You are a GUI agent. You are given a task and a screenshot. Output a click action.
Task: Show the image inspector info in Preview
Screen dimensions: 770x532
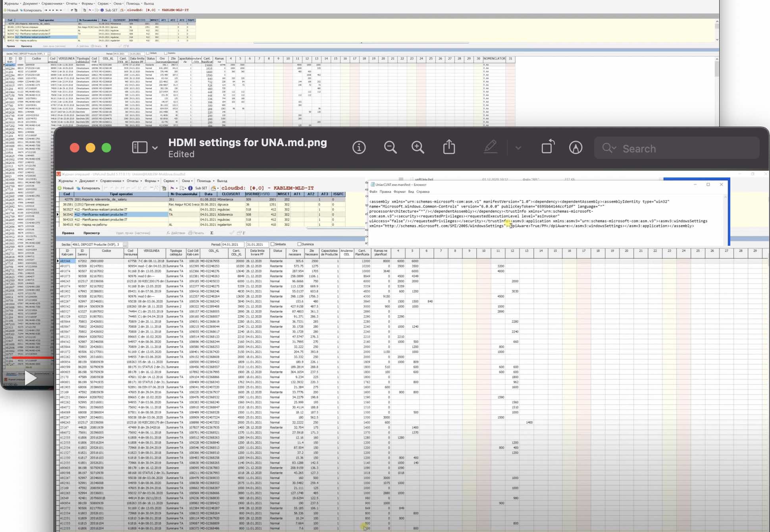click(x=359, y=148)
